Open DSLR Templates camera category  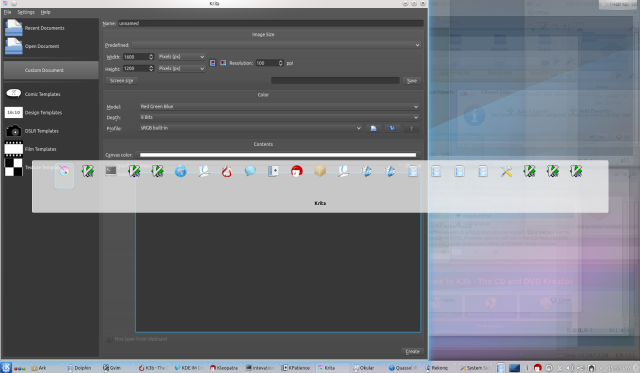(51, 131)
